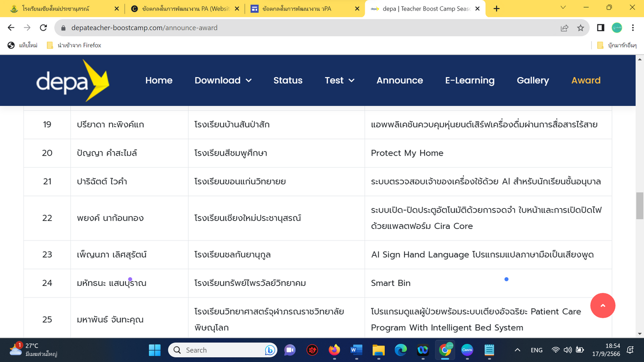Expand the Test dropdown menu
The width and height of the screenshot is (644, 362).
point(339,80)
